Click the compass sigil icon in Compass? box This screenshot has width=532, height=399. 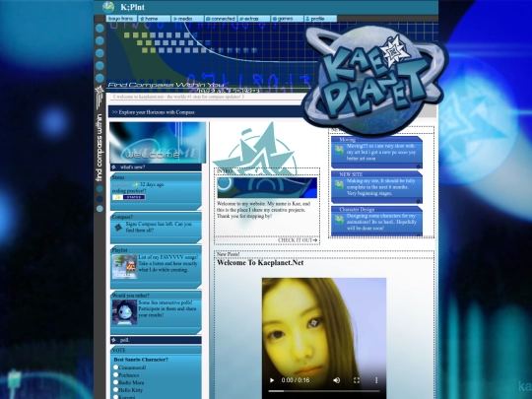click(x=118, y=228)
